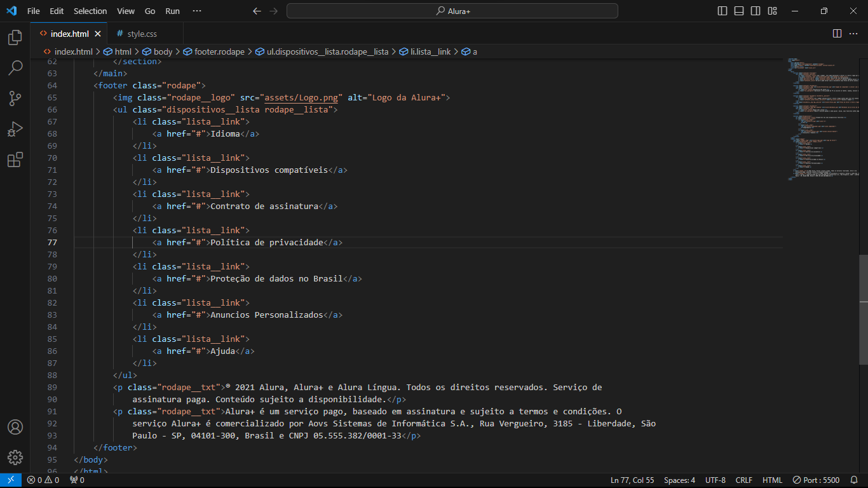This screenshot has width=868, height=488.
Task: Open the title bar overflow menu ellipsis
Action: tap(196, 11)
